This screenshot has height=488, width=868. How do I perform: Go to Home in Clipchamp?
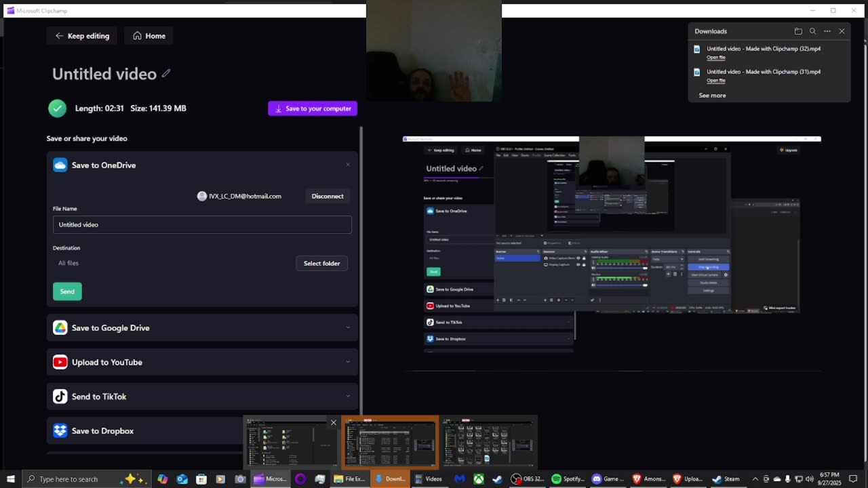click(149, 36)
